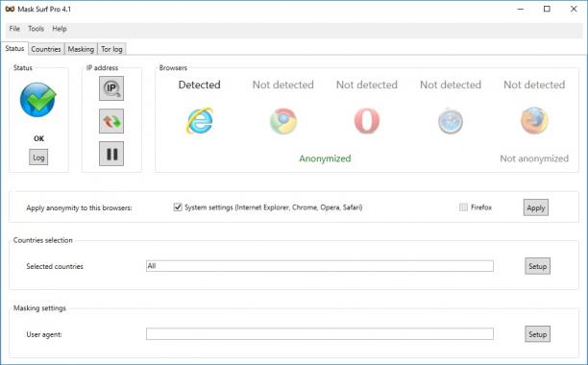Click the IP lookup magnifier button

pyautogui.click(x=111, y=88)
